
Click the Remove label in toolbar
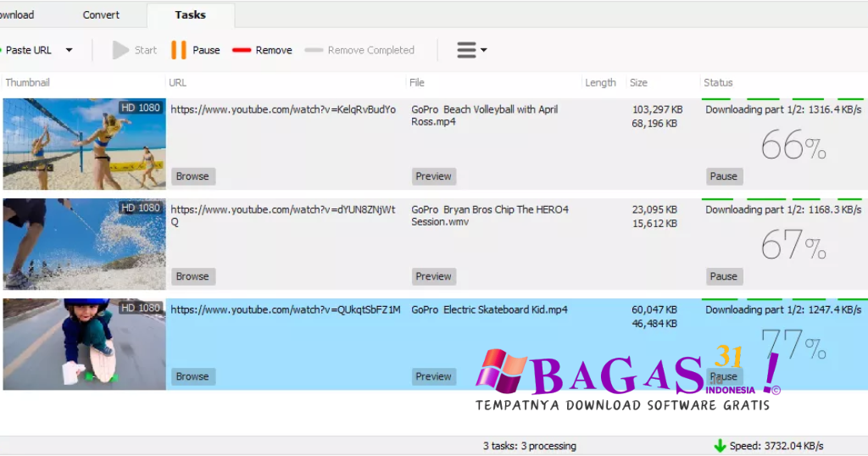click(x=274, y=50)
